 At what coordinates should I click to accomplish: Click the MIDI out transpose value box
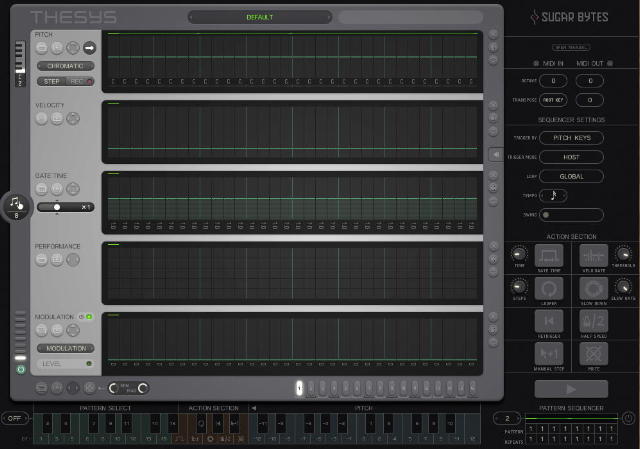(x=590, y=100)
